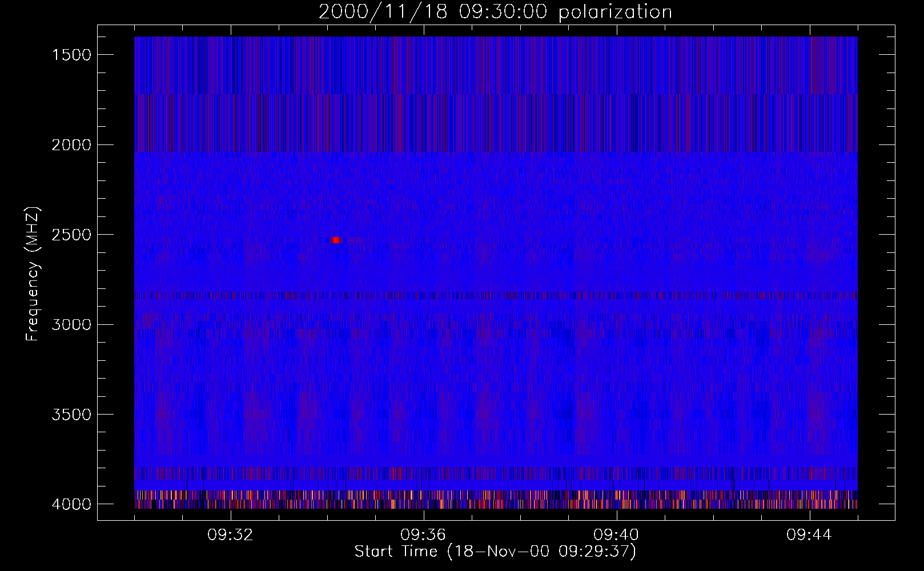Click the 09:32 time axis label
Screen dimensions: 924x571
[230, 535]
